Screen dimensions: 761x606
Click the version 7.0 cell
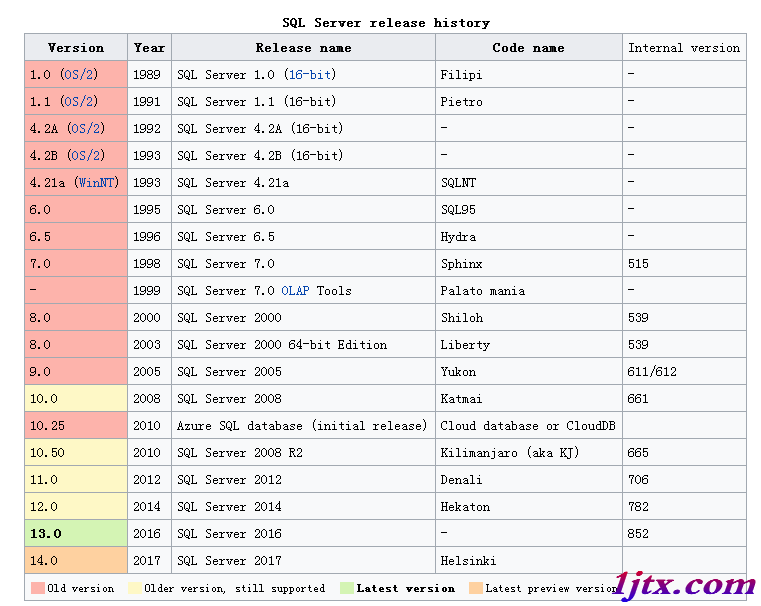tap(76, 263)
